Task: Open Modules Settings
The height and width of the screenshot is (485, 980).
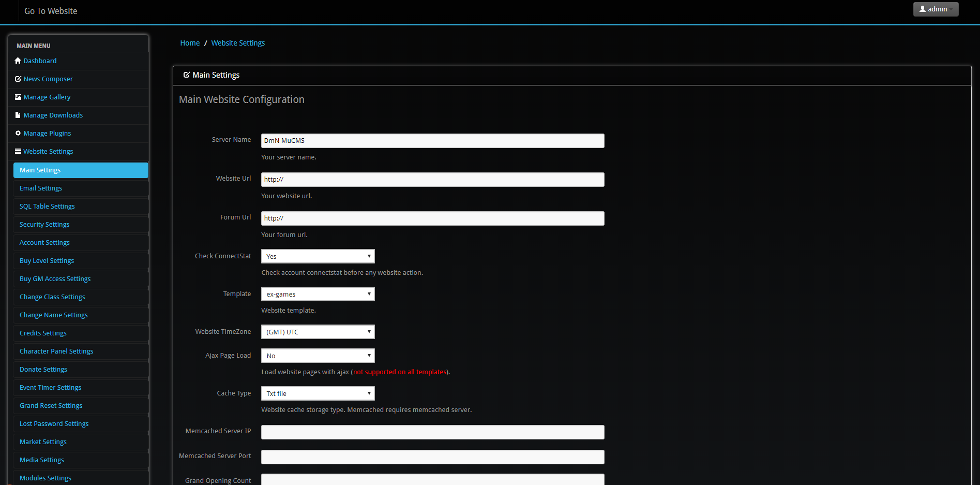Action: pyautogui.click(x=81, y=478)
